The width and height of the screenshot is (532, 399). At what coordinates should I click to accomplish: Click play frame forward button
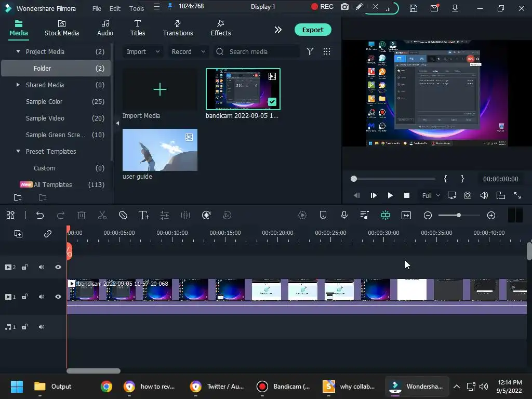373,195
